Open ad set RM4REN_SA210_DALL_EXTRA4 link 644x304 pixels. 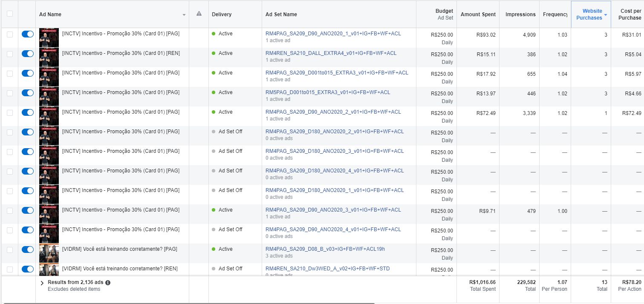(x=331, y=53)
